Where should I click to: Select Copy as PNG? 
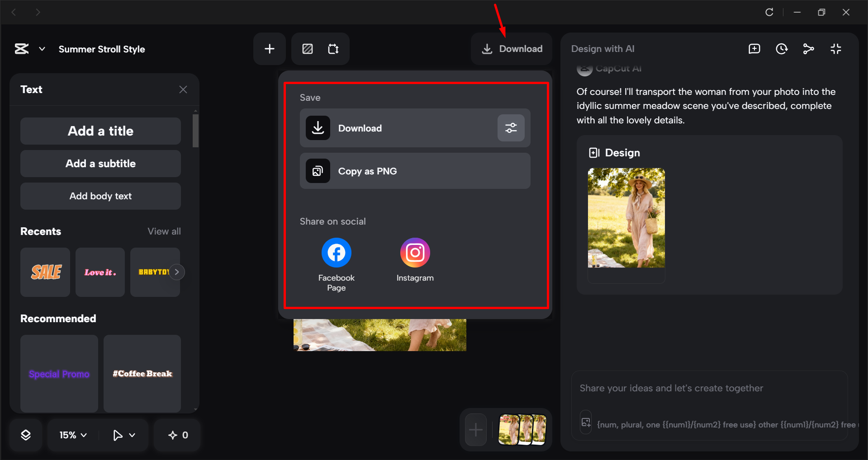(x=414, y=171)
